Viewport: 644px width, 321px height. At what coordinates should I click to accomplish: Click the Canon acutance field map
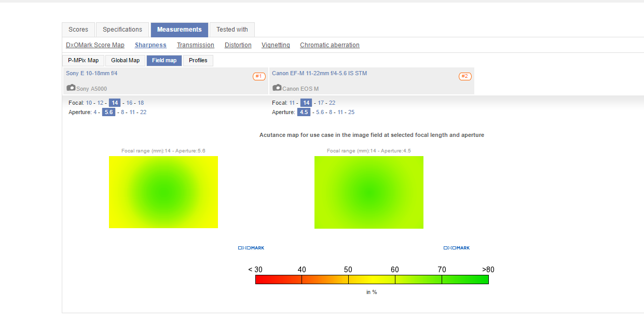pos(369,192)
